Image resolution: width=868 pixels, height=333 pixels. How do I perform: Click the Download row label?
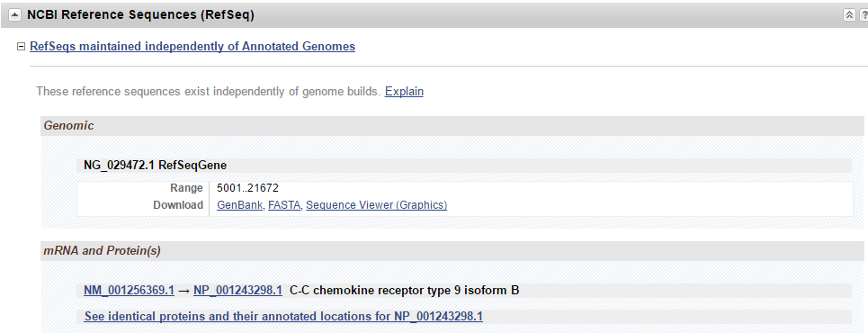pyautogui.click(x=178, y=205)
